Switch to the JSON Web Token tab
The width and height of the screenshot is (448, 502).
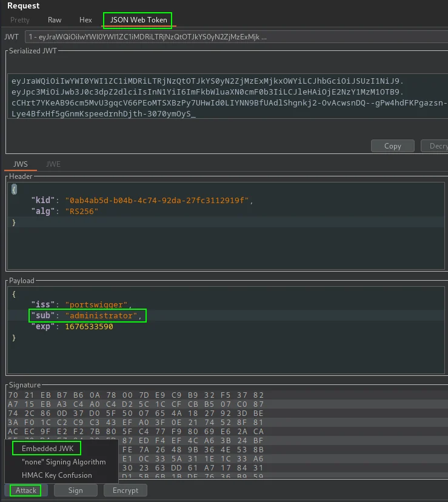pos(138,20)
